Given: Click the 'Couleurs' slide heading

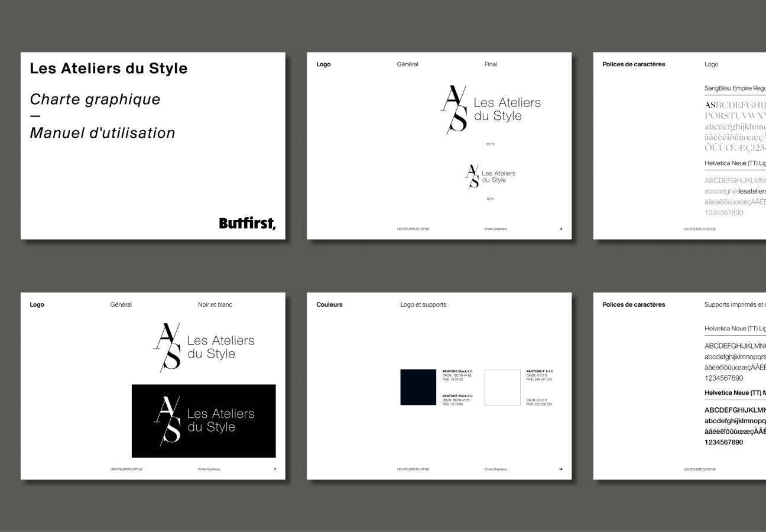Looking at the screenshot, I should pyautogui.click(x=329, y=305).
